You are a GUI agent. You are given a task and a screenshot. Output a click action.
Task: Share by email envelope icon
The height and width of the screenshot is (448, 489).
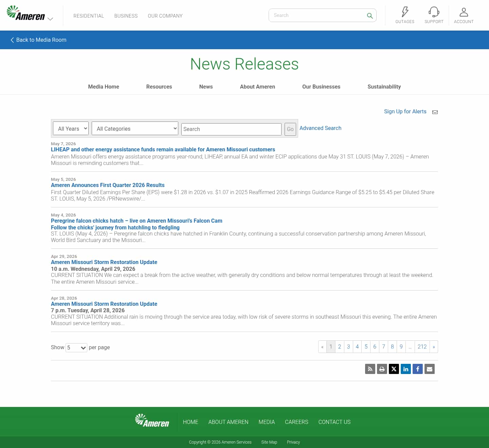click(430, 369)
